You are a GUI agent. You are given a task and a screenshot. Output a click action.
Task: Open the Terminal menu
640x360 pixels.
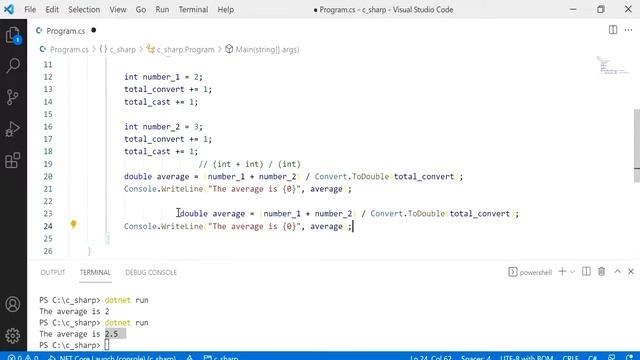193,9
